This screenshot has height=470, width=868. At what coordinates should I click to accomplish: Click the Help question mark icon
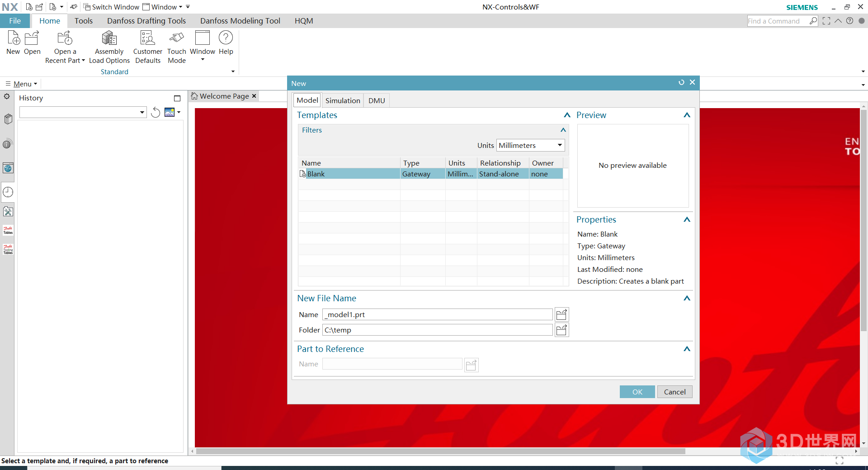226,38
